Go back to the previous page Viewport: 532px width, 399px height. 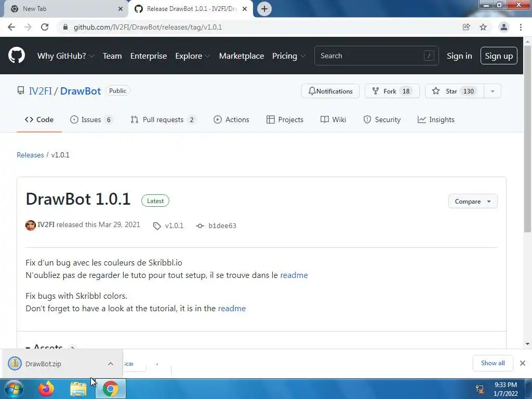pos(11,27)
